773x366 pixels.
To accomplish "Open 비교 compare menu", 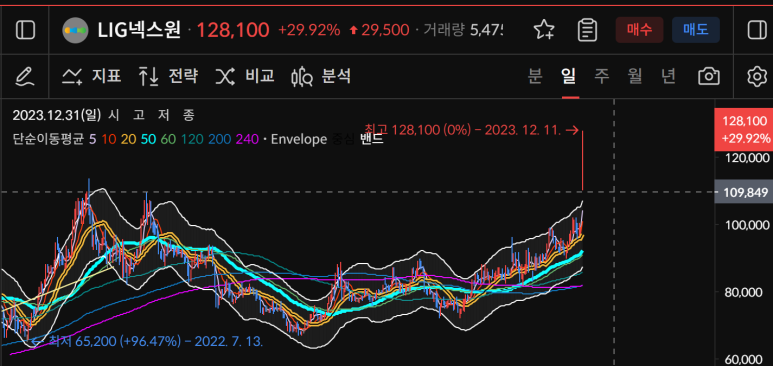I will 245,76.
